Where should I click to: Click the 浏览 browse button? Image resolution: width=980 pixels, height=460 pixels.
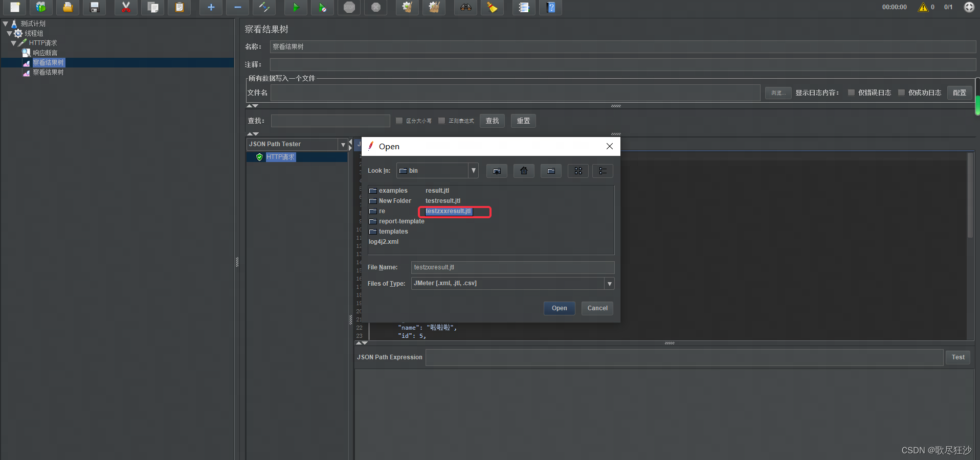(x=778, y=93)
